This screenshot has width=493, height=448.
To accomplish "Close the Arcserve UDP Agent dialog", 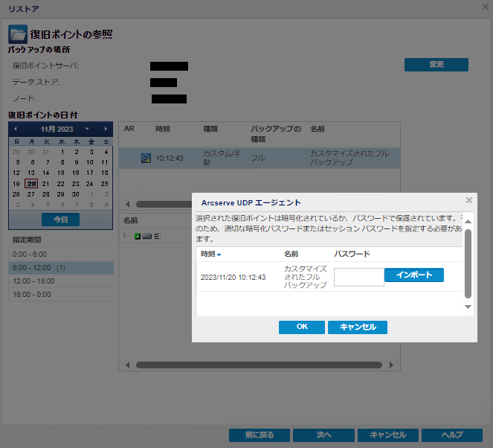I will (468, 200).
